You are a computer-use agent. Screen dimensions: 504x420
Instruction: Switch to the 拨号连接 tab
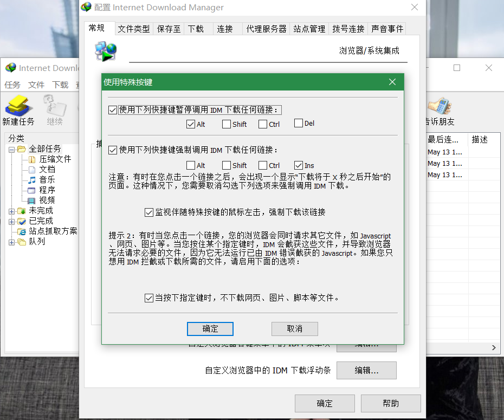click(x=348, y=29)
